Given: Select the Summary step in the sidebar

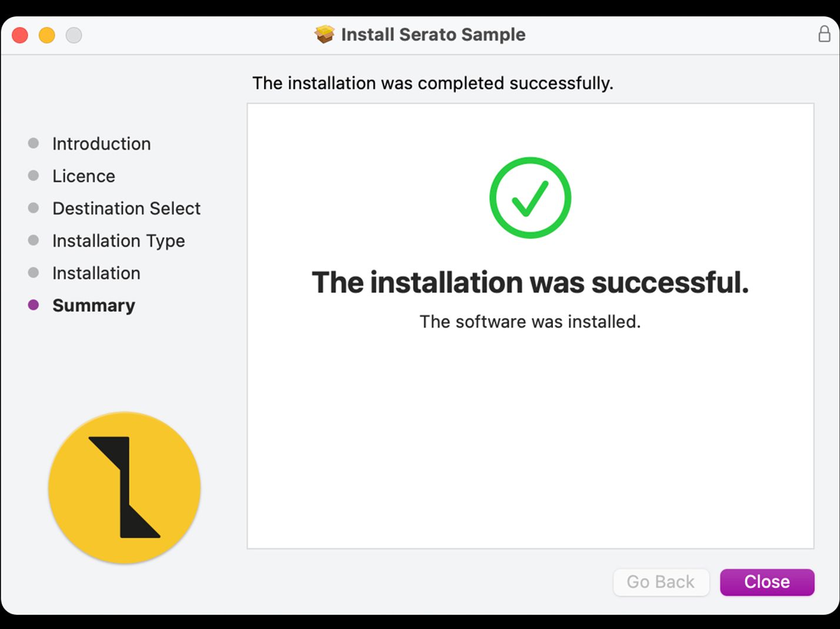Looking at the screenshot, I should (94, 305).
